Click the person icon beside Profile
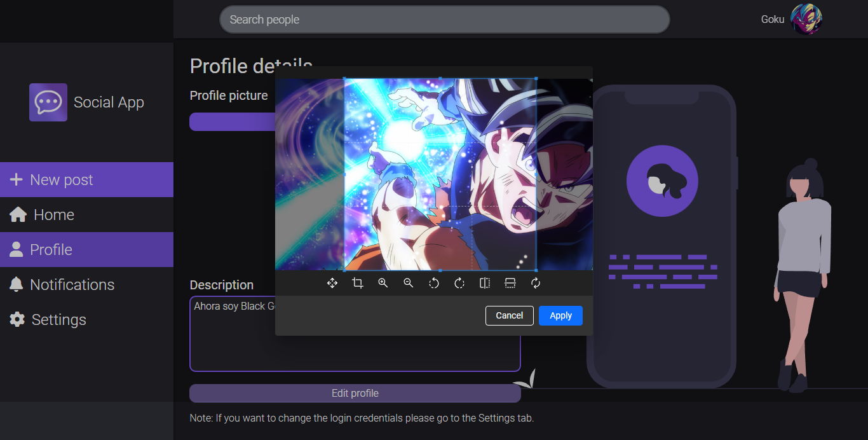868x440 pixels. [x=16, y=250]
